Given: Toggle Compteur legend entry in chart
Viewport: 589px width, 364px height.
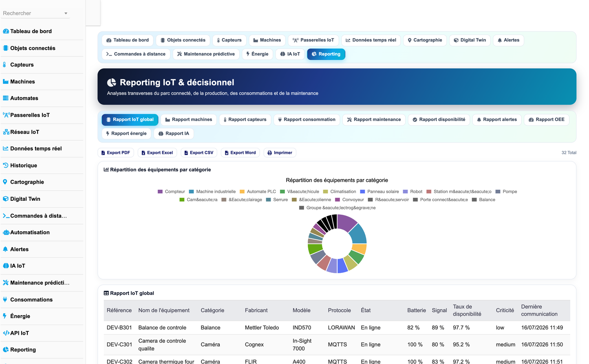Looking at the screenshot, I should point(171,191).
